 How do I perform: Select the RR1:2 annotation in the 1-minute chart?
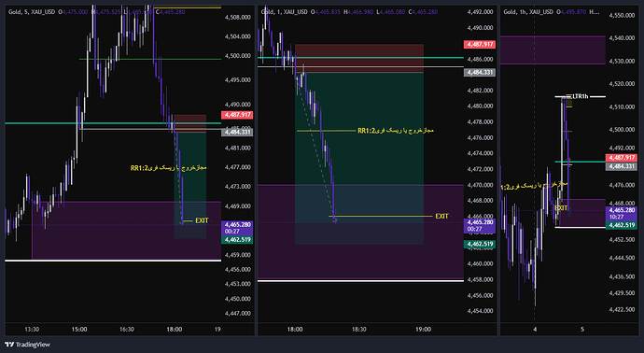click(x=396, y=131)
